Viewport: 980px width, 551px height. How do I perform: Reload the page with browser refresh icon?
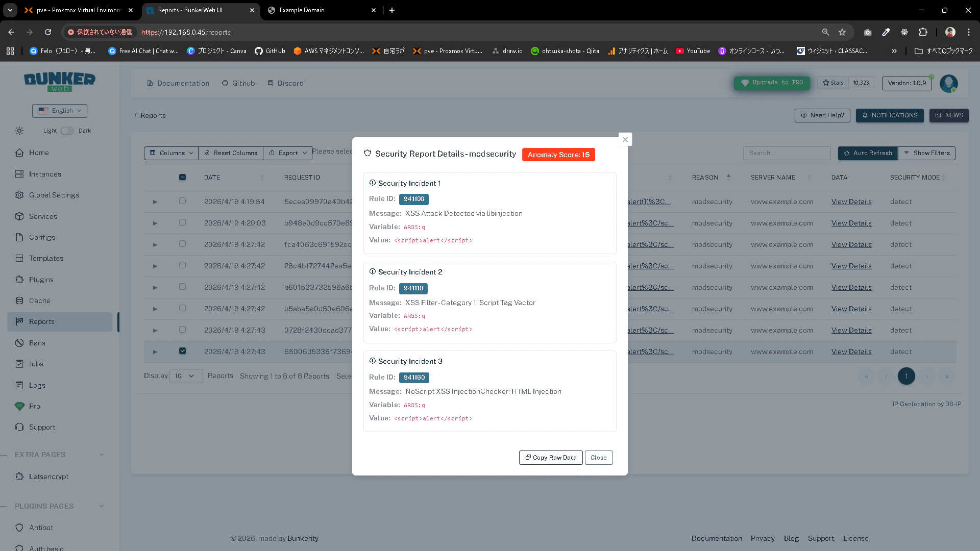[x=48, y=32]
